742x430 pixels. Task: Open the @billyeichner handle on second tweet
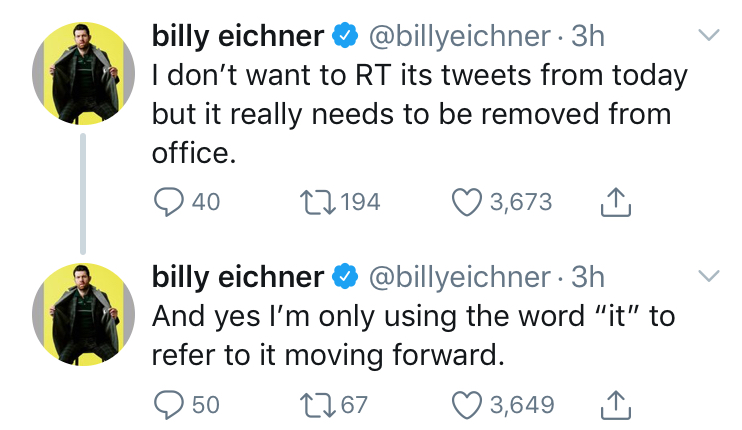pyautogui.click(x=459, y=277)
